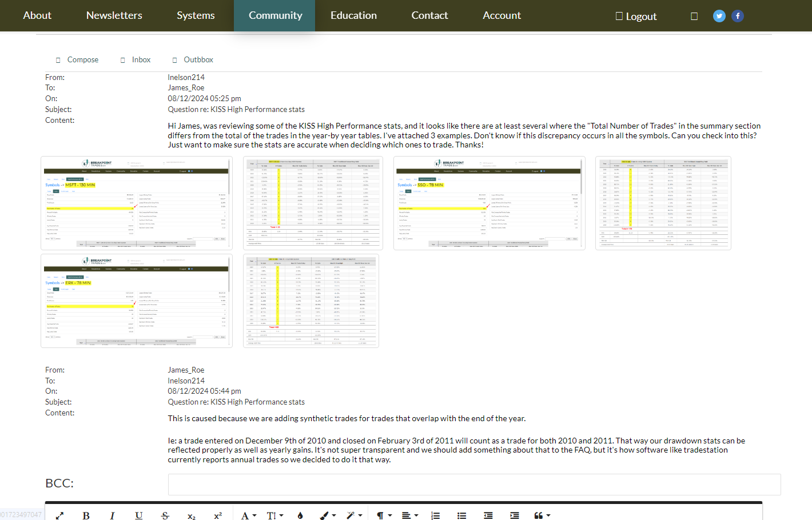
Task: Expand the font size dropdown
Action: coord(274,515)
